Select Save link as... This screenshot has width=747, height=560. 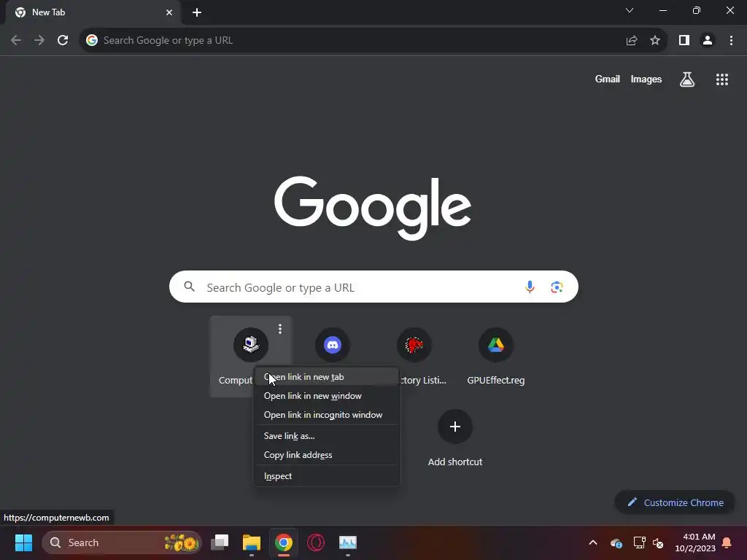pyautogui.click(x=327, y=436)
